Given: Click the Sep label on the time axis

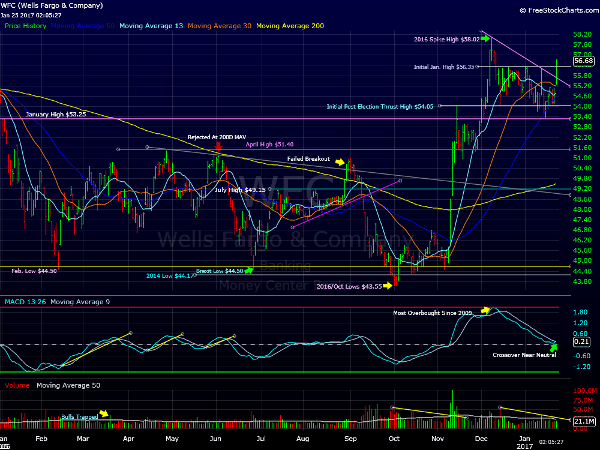Looking at the screenshot, I should click(350, 439).
